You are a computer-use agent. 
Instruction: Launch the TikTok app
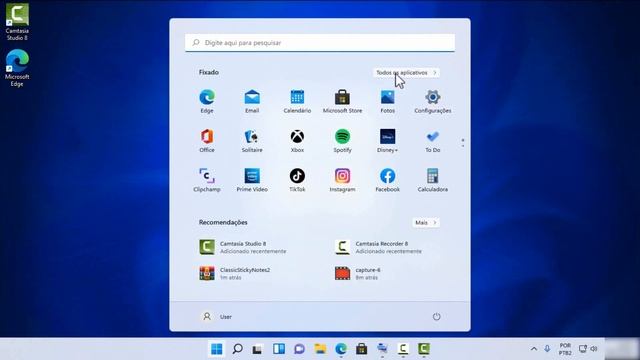[x=297, y=180]
